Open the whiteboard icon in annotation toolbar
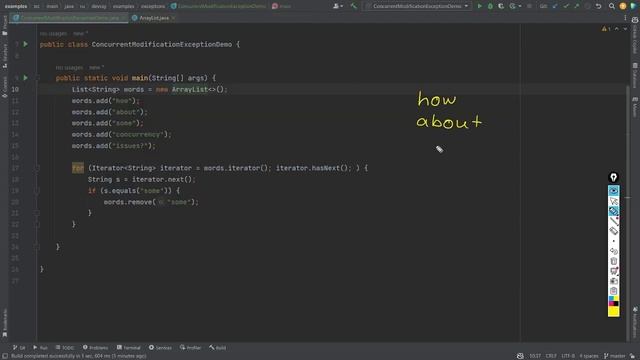 613,271
